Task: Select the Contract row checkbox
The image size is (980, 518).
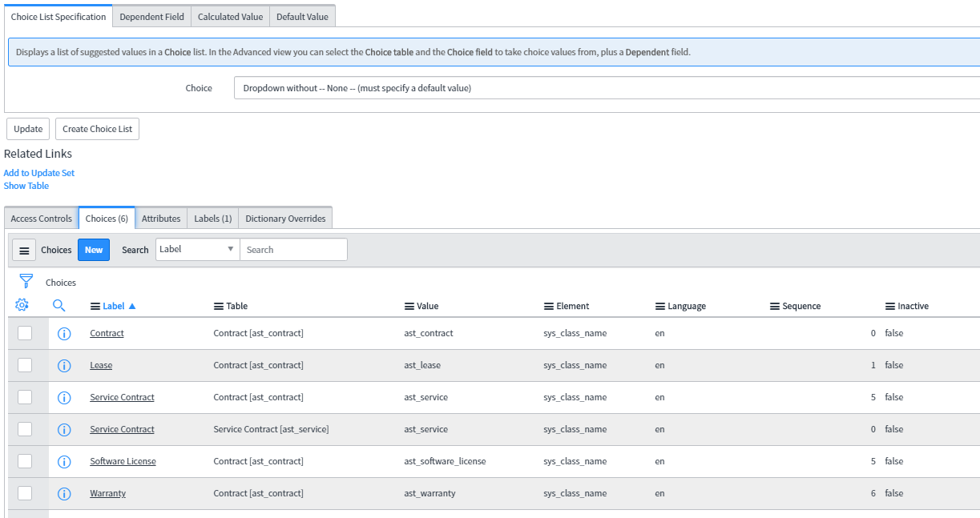Action: coord(25,333)
